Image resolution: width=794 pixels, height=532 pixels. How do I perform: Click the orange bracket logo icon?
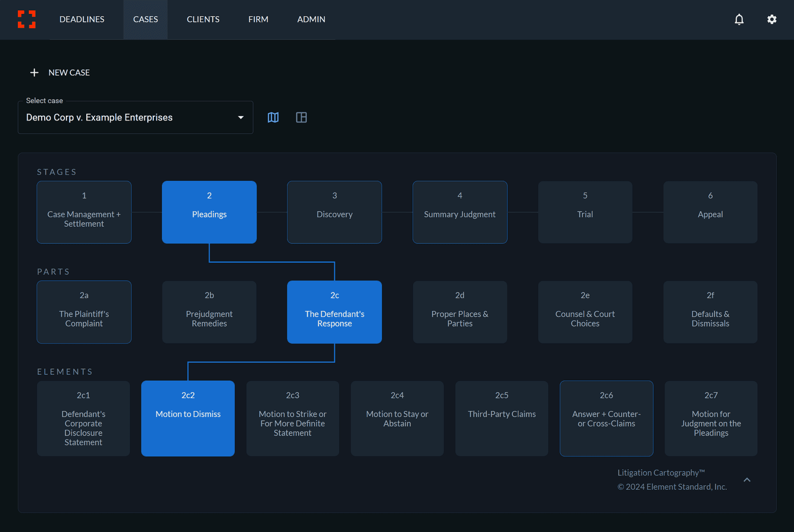click(27, 19)
